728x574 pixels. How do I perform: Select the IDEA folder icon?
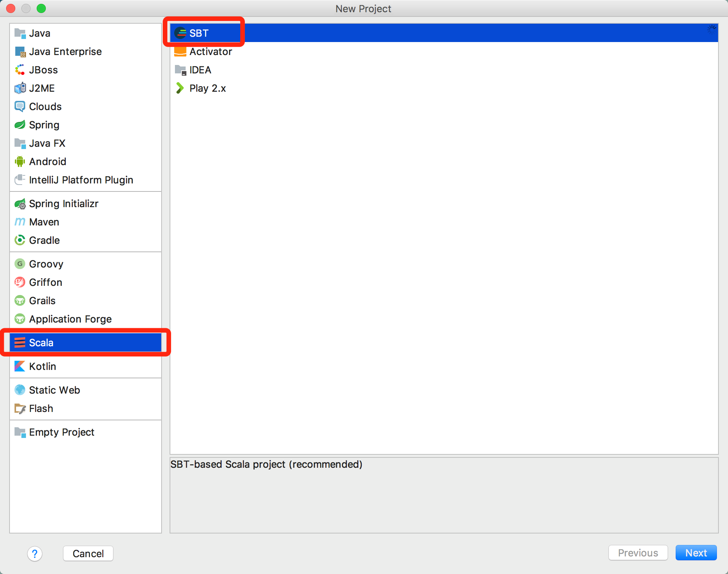point(180,70)
